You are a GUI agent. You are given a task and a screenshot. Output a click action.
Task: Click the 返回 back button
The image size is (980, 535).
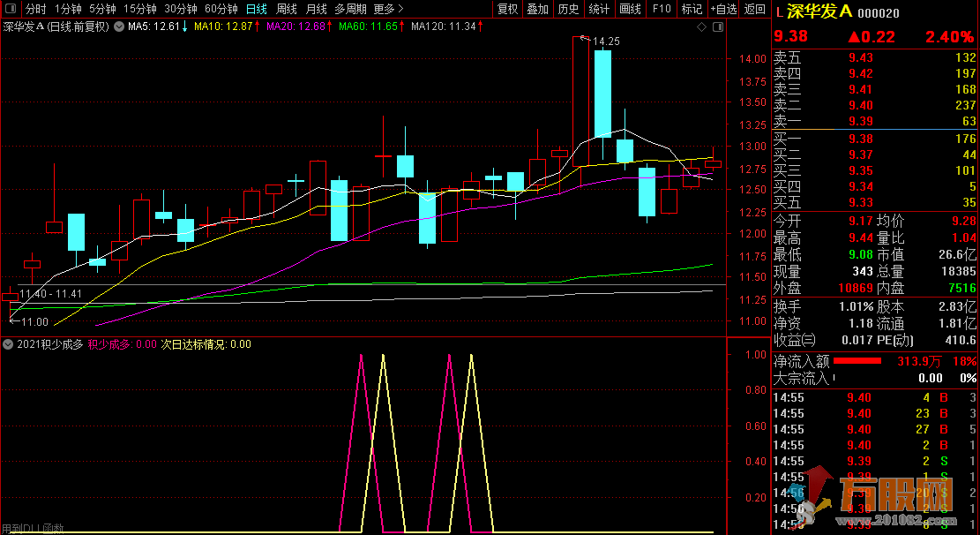[754, 9]
